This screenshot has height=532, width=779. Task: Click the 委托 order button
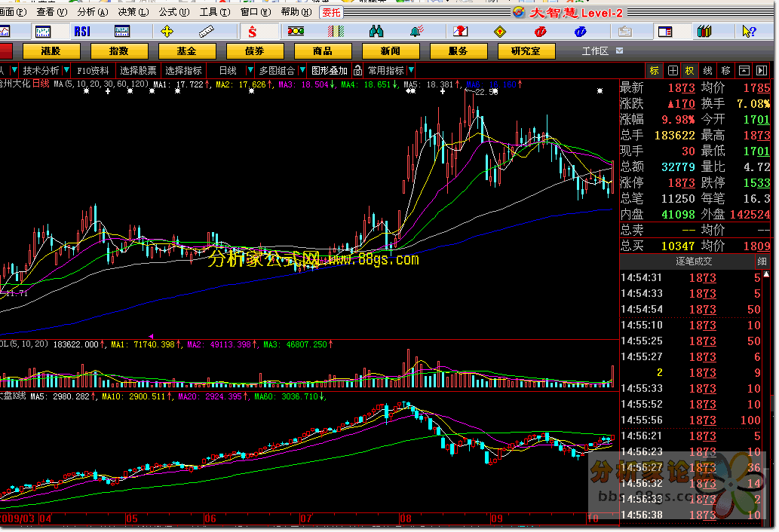331,12
